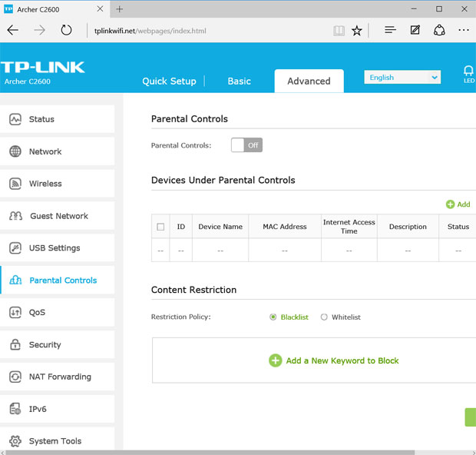Click the Parental Controls family icon
The height and width of the screenshot is (455, 476).
coord(15,280)
